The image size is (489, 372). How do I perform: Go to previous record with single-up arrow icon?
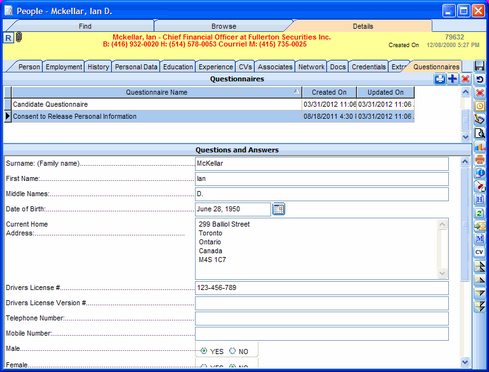click(480, 280)
